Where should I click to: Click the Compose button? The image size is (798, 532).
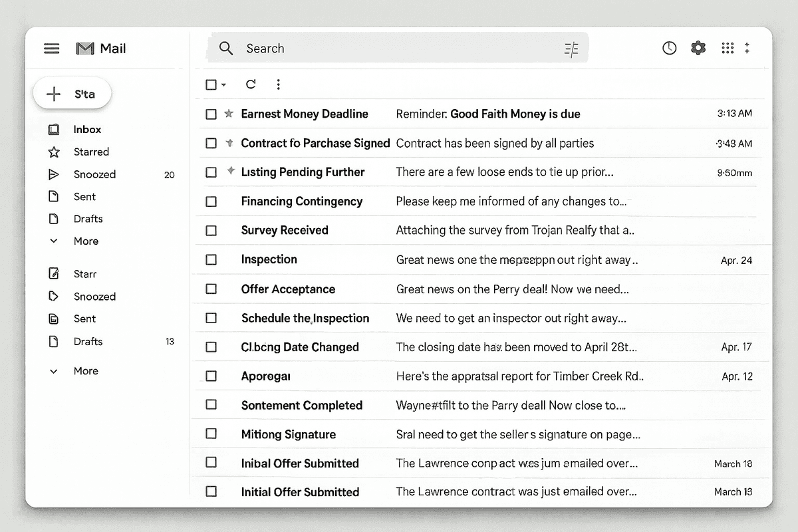(72, 93)
